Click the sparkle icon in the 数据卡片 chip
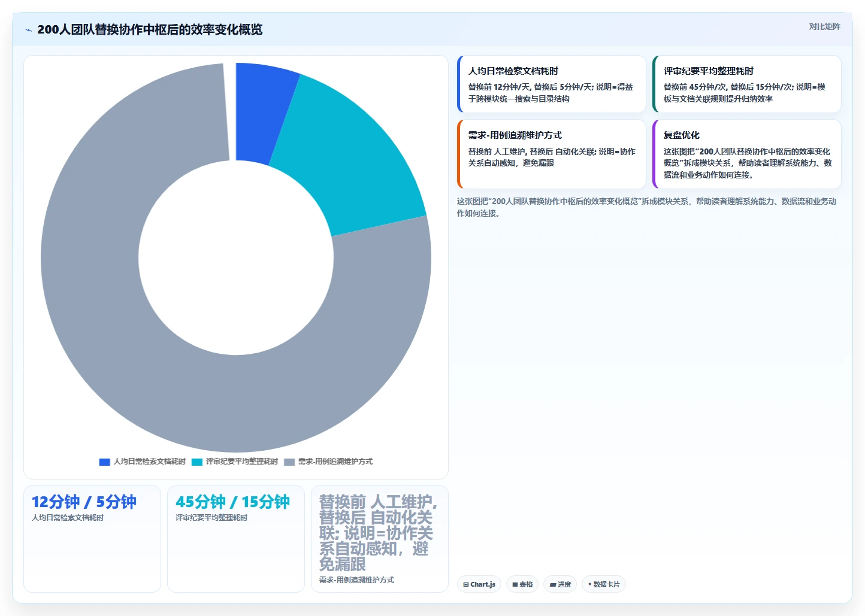Viewport: 865px width, 616px height. (589, 584)
